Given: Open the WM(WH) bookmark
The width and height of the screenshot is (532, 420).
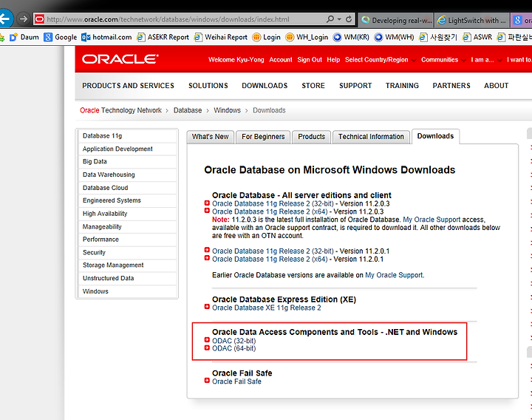Looking at the screenshot, I should [x=394, y=37].
